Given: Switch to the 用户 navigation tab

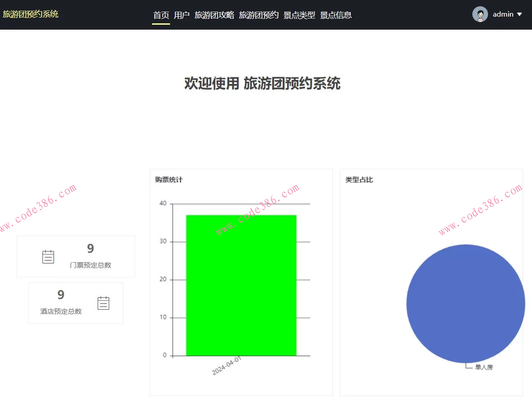Looking at the screenshot, I should [182, 14].
